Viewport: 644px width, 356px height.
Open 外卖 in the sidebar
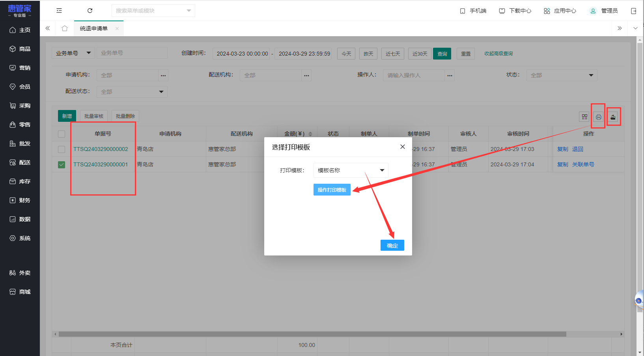20,273
